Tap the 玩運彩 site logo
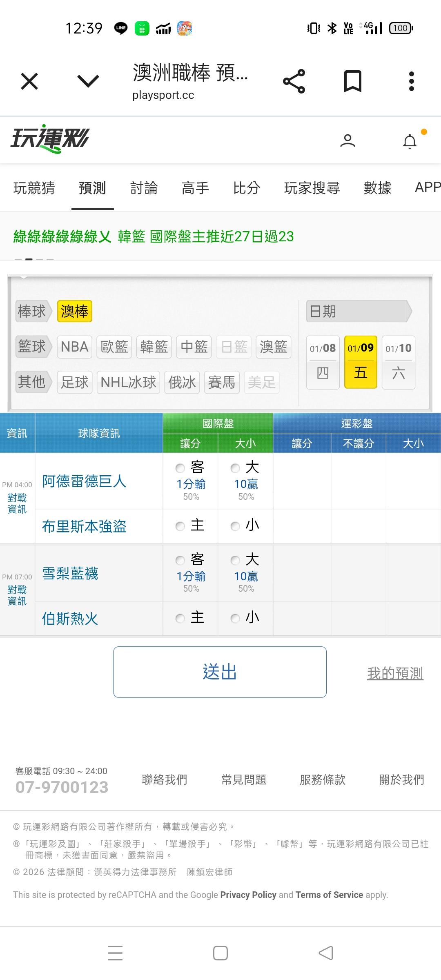Screen dimensions: 441x980 click(x=49, y=139)
